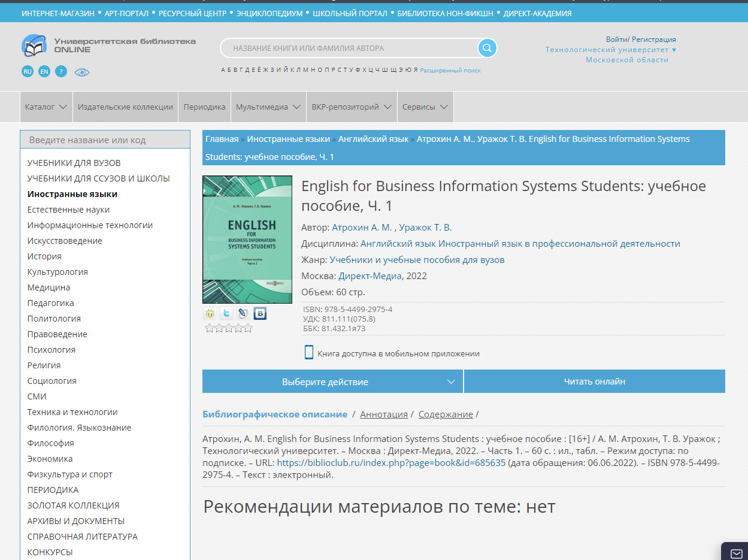Open the biblioclub.ru book URL link
The height and width of the screenshot is (560, 748).
(391, 463)
